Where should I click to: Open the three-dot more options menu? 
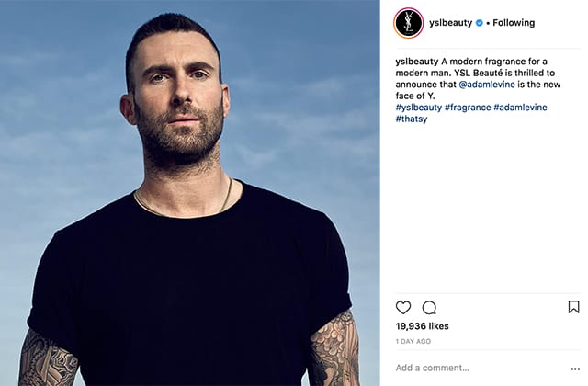tap(575, 369)
